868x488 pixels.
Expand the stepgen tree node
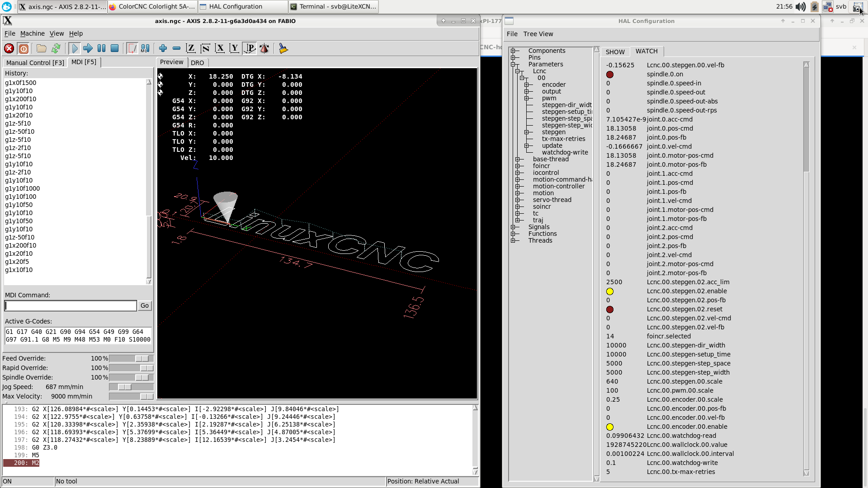coord(527,132)
